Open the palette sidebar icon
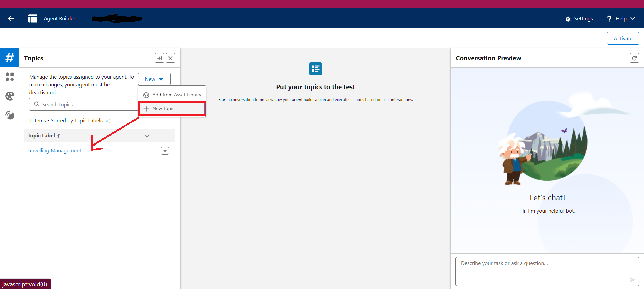This screenshot has width=644, height=289. click(x=10, y=96)
